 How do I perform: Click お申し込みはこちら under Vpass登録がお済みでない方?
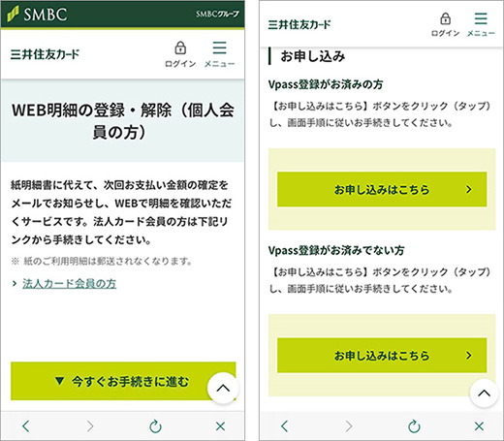coord(382,356)
